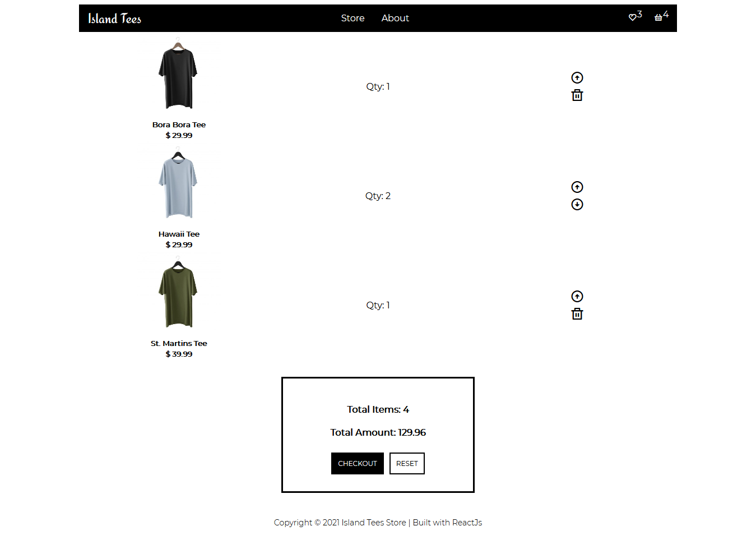The height and width of the screenshot is (540, 756).
Task: Click the Hawaii Tee product name
Action: click(179, 234)
